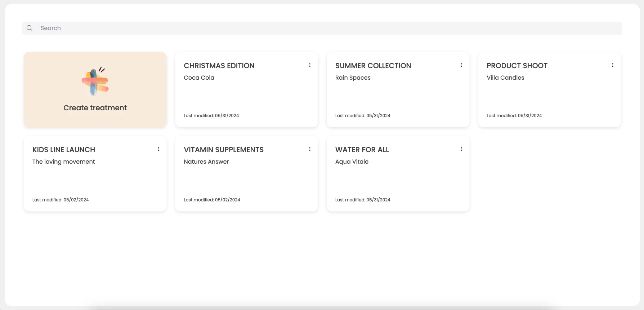644x310 pixels.
Task: Click the colorful plus icon for new treatment
Action: pos(95,81)
